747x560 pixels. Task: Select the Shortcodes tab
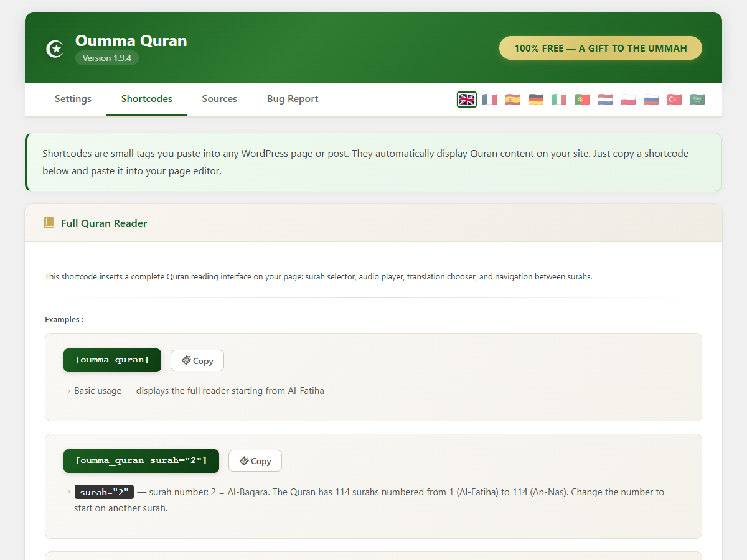[x=147, y=99]
